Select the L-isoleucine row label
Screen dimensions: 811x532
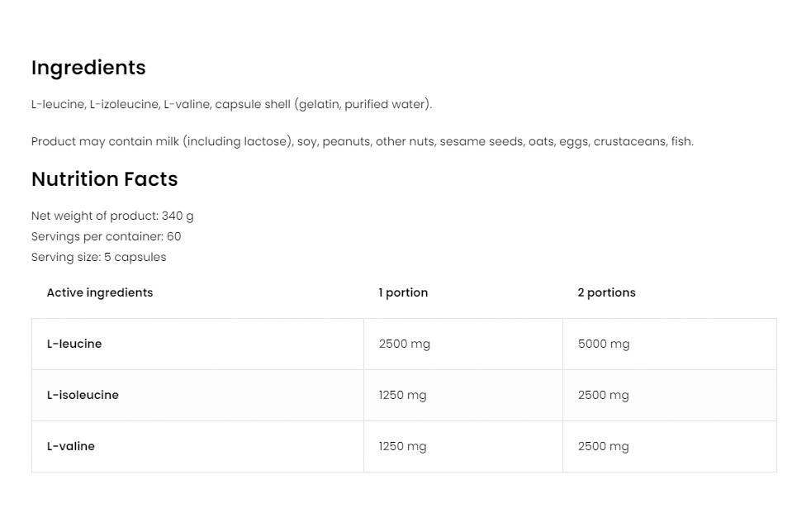point(83,395)
